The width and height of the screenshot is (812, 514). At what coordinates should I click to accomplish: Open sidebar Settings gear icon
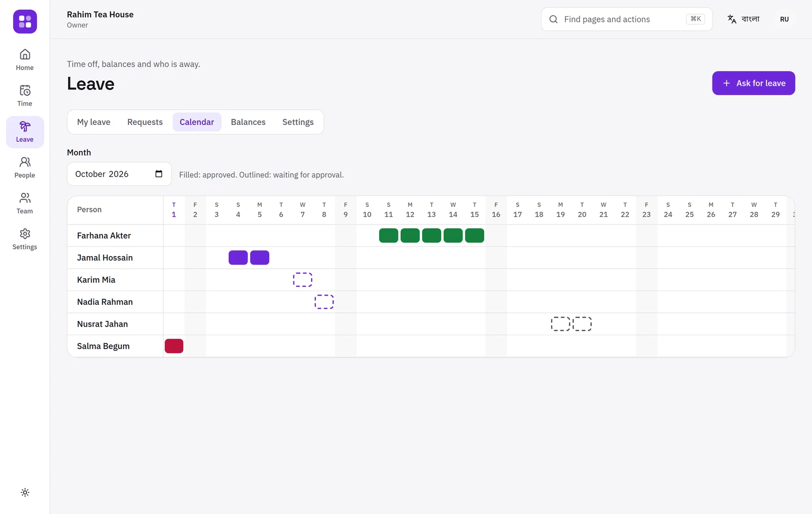[25, 234]
